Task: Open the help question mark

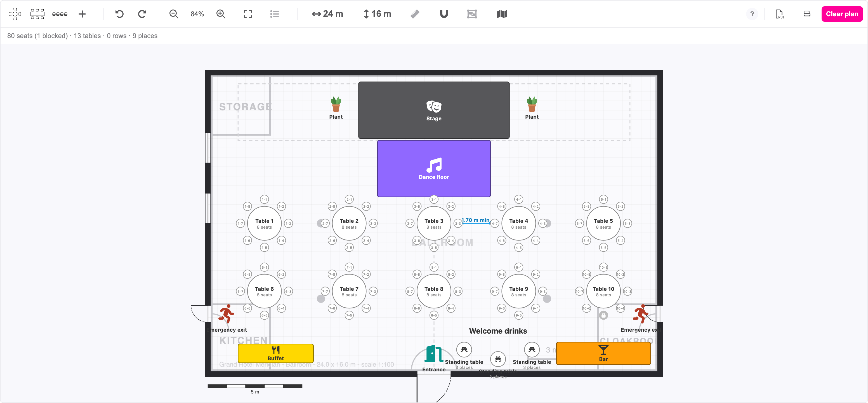Action: 752,14
